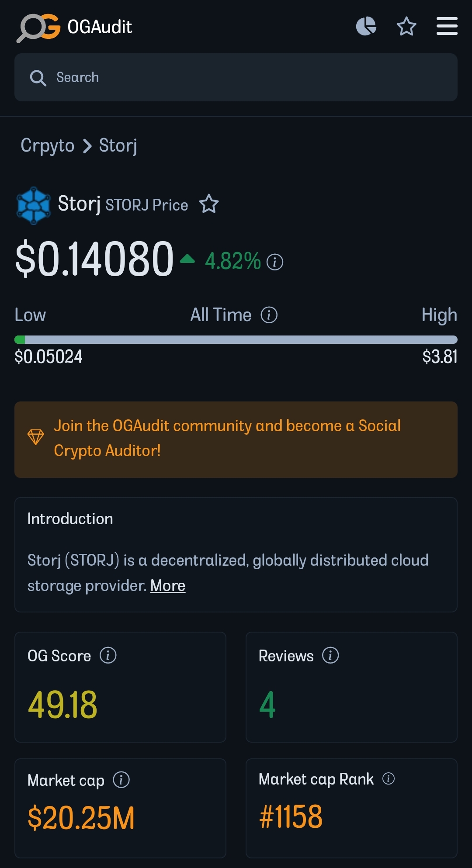Show Market cap Rank info tooltip

pos(389,778)
